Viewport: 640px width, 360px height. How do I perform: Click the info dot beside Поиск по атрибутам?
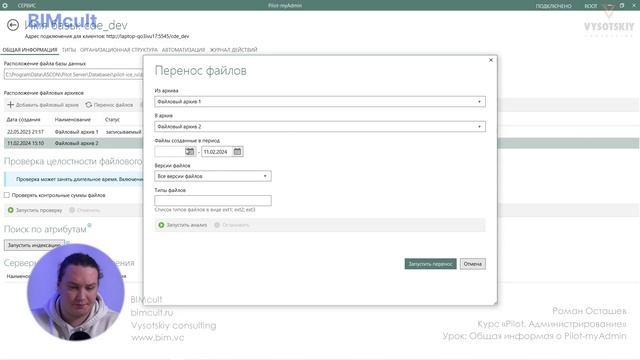pos(89,225)
